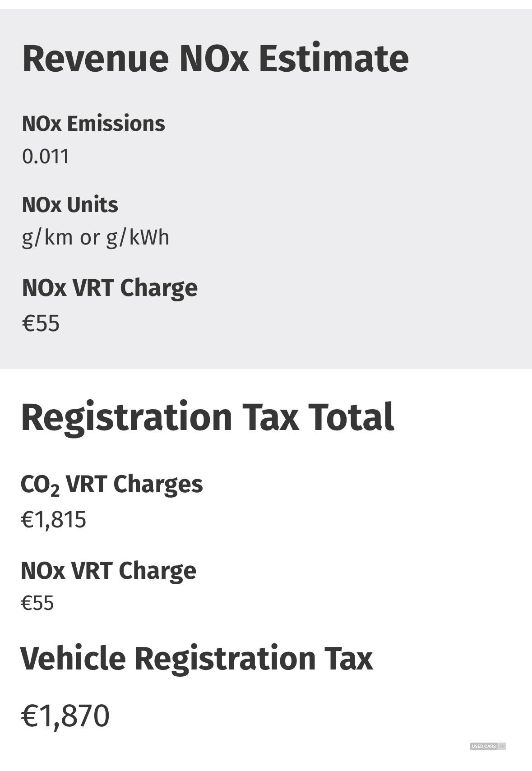
Task: Select the €1,870 total tax amount
Action: [x=65, y=716]
